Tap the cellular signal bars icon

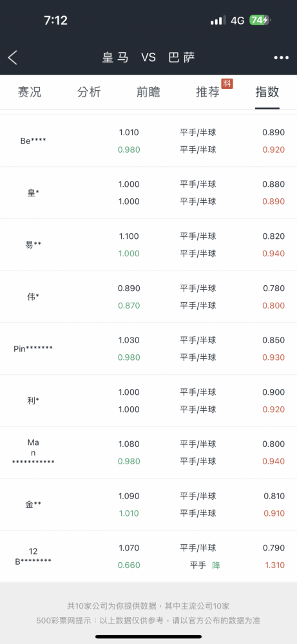[x=218, y=20]
